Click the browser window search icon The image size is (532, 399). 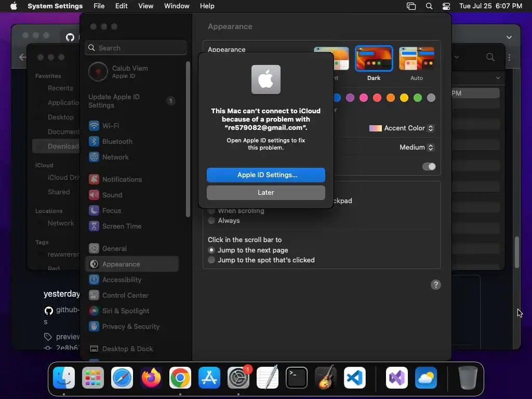490,57
